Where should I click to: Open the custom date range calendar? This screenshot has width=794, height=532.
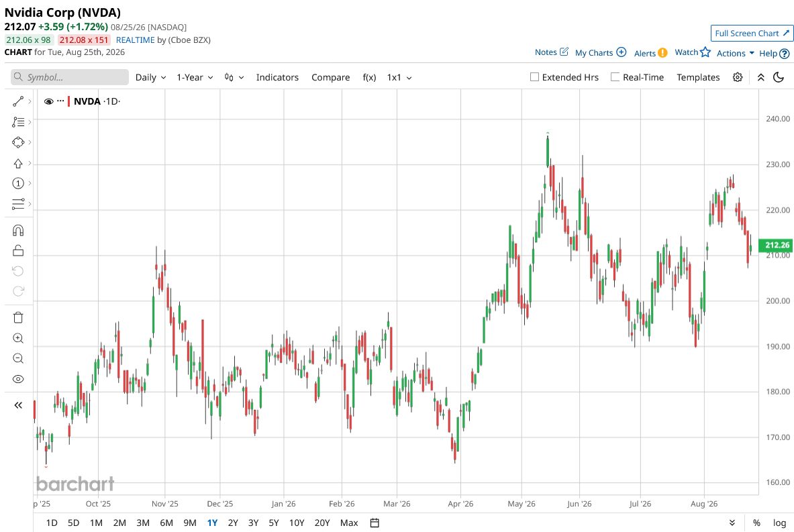tap(375, 523)
